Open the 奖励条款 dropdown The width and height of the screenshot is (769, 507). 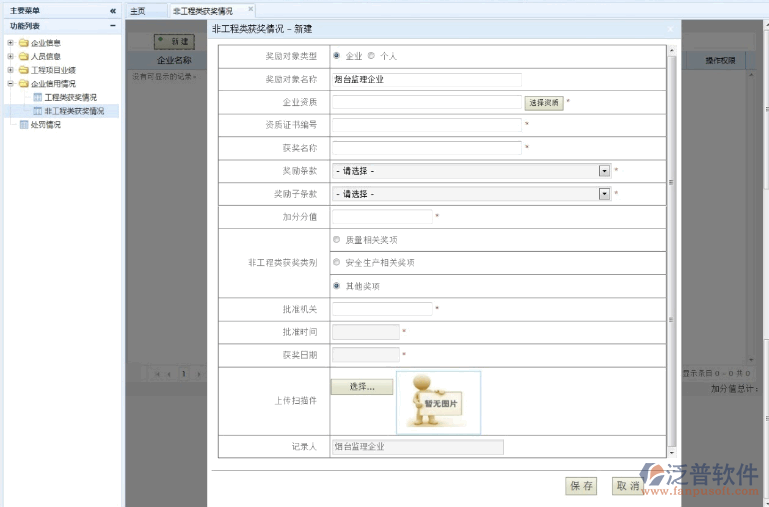pos(604,171)
